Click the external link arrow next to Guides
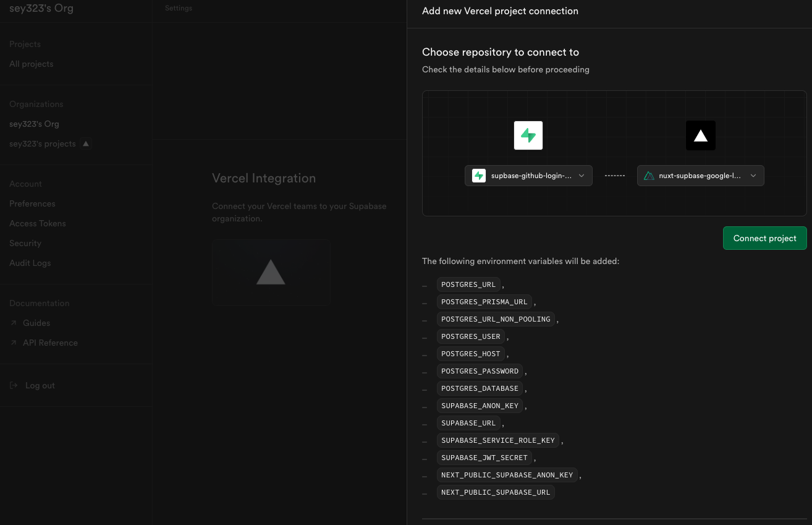The width and height of the screenshot is (812, 525). (x=14, y=323)
